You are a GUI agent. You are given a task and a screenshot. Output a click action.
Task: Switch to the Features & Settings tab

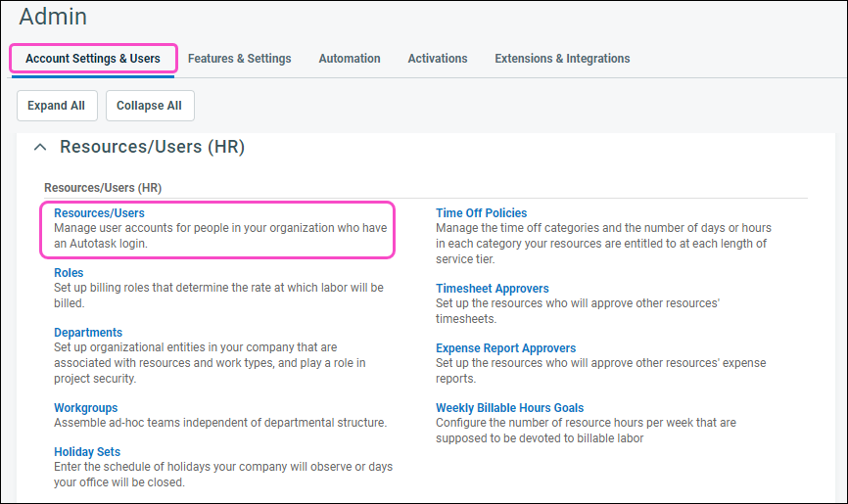[x=239, y=59]
